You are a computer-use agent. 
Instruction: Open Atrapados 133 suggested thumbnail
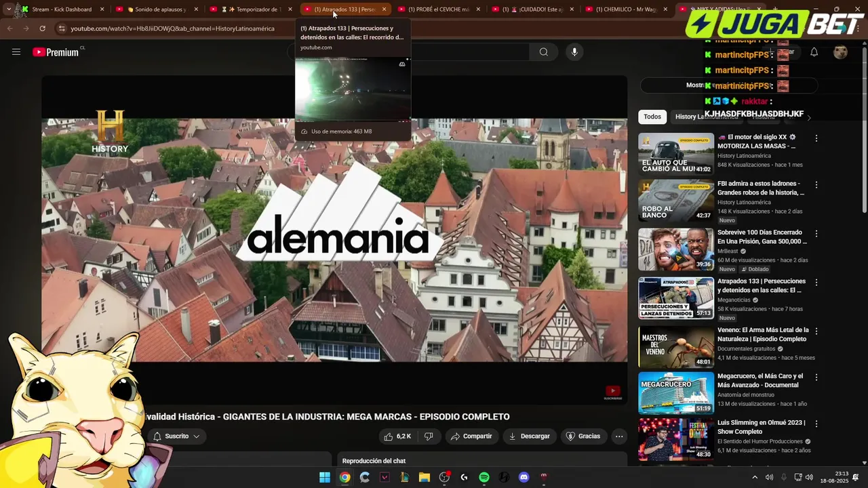tap(676, 298)
